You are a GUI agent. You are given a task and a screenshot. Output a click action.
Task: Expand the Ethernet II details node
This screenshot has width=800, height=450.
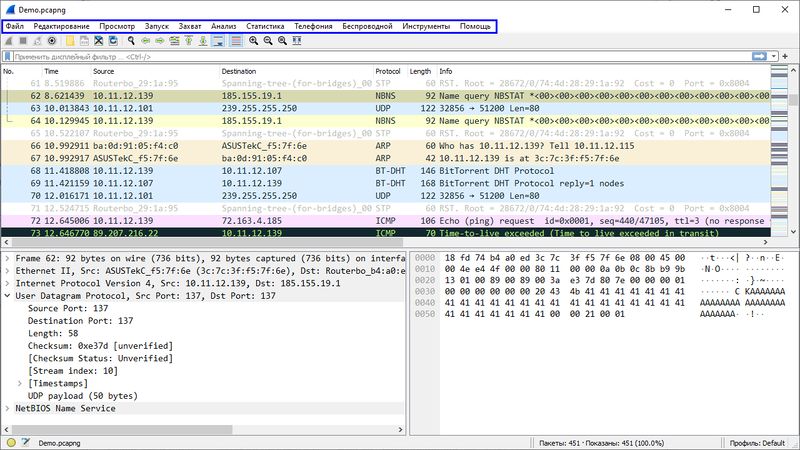coord(7,271)
